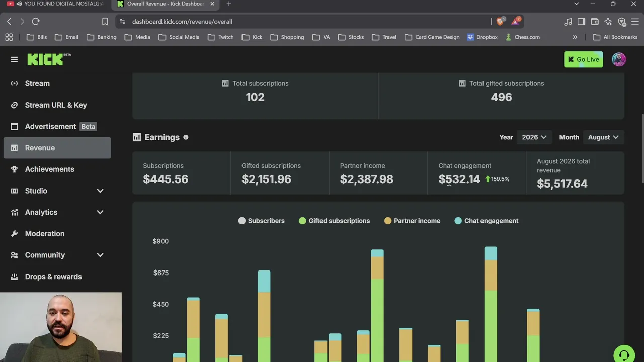Open the Dropbox bookmark
The image size is (644, 362).
(482, 37)
